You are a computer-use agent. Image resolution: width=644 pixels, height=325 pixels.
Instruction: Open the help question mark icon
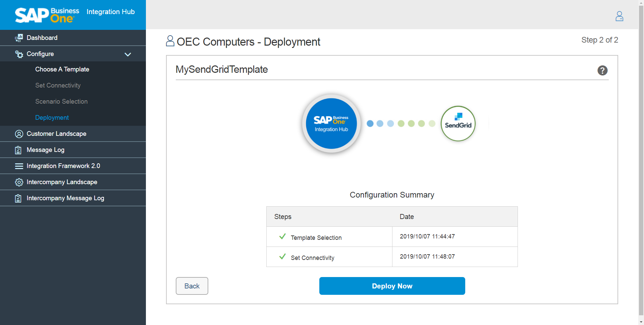tap(602, 70)
